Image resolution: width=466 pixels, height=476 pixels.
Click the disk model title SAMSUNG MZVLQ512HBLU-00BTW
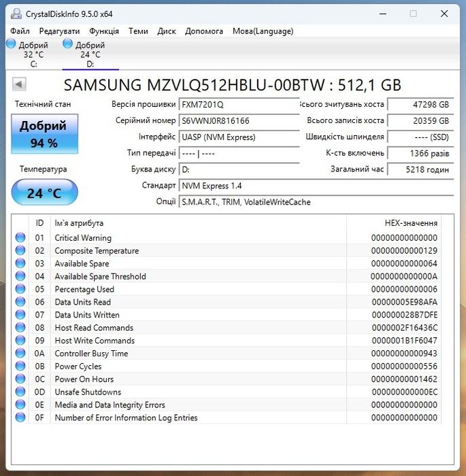point(194,85)
